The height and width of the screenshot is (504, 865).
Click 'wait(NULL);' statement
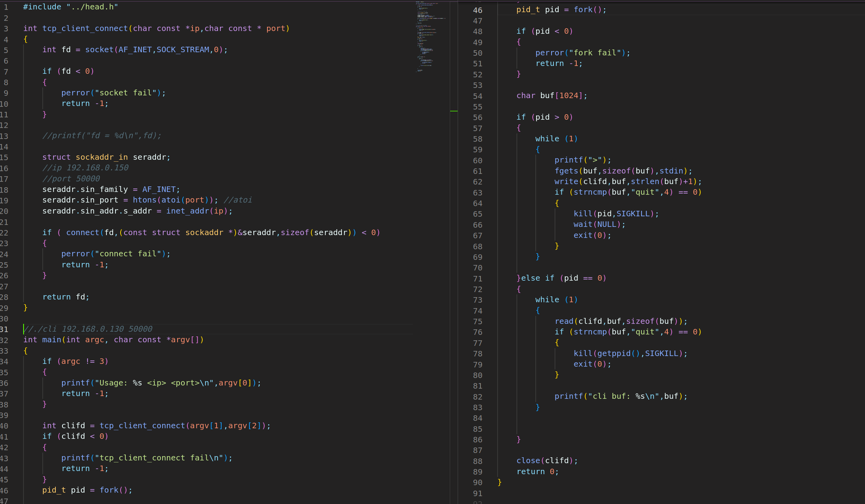point(599,224)
